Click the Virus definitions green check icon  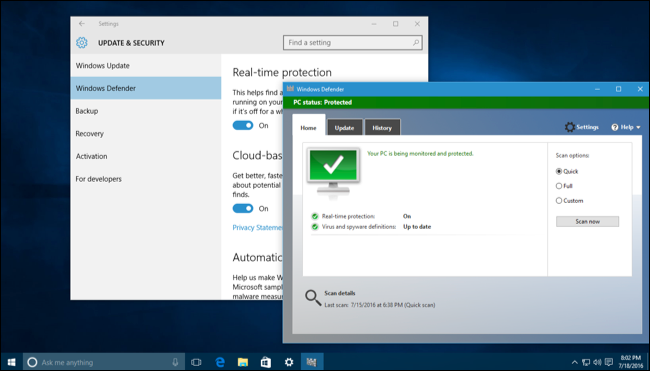coord(315,227)
